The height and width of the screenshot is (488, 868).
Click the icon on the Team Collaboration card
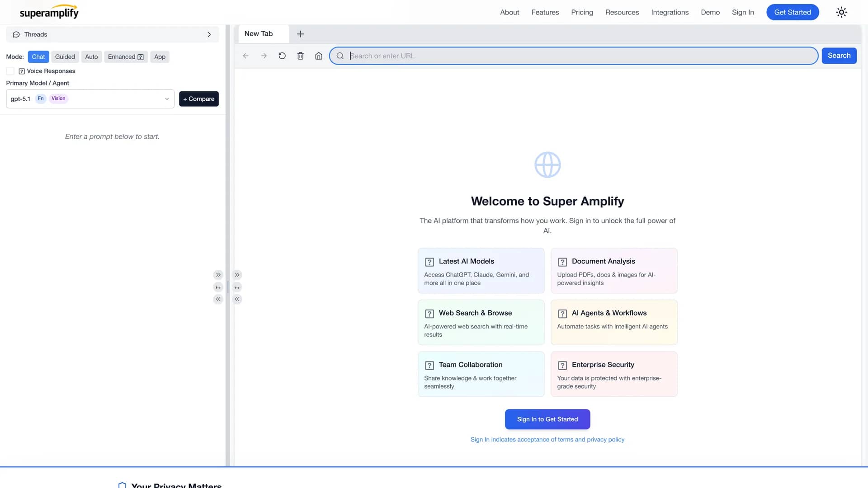(429, 365)
